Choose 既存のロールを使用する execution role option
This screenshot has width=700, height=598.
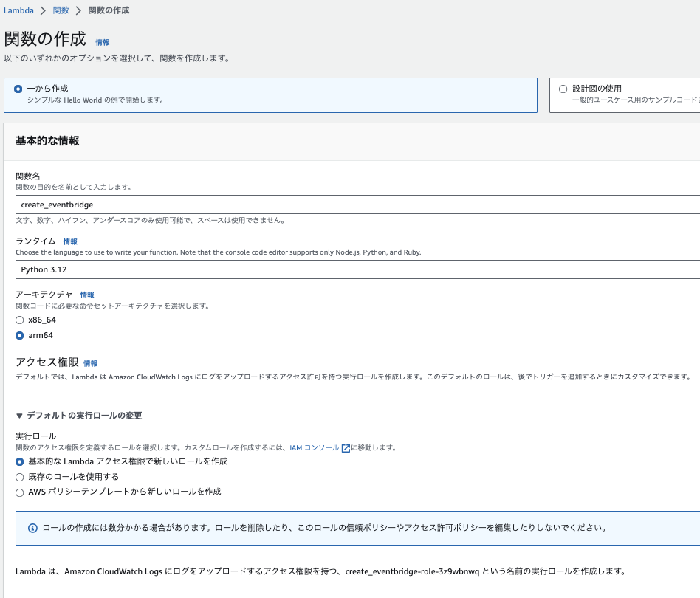pyautogui.click(x=19, y=476)
